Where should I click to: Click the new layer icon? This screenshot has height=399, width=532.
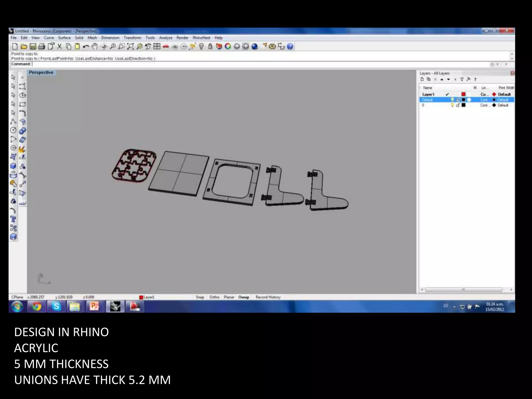pos(422,79)
